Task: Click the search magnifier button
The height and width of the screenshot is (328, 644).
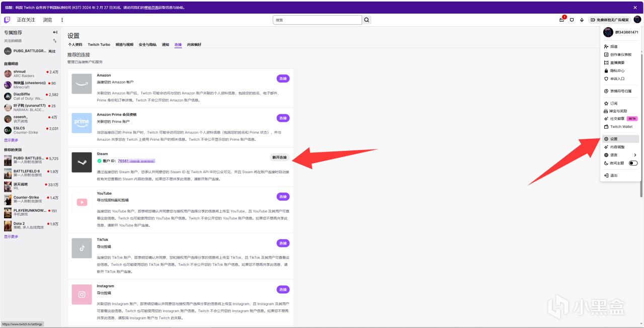Action: click(x=367, y=20)
